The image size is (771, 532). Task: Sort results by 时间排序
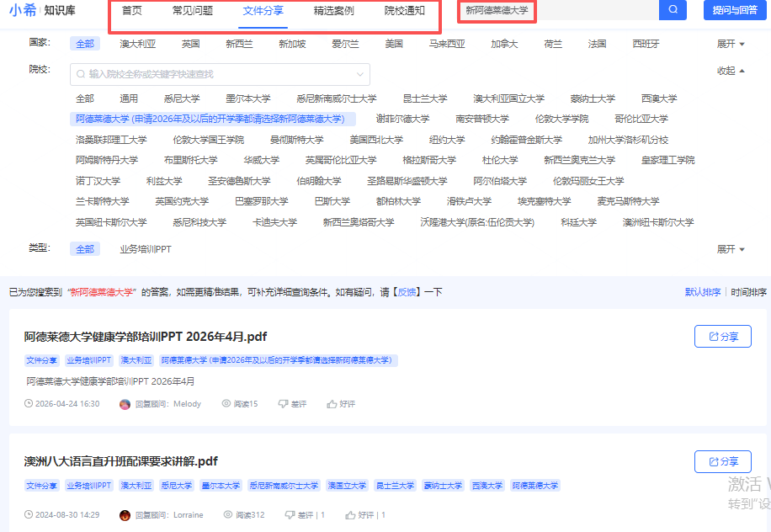click(x=748, y=292)
